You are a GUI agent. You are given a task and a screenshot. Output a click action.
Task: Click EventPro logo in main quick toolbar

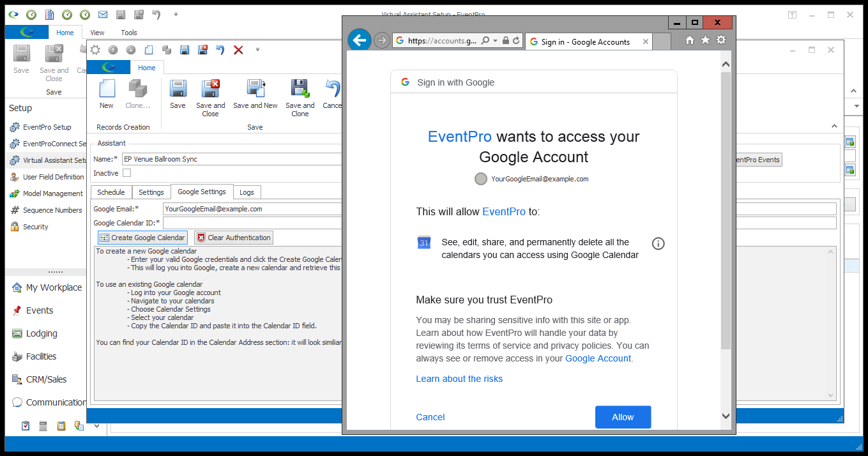click(13, 14)
